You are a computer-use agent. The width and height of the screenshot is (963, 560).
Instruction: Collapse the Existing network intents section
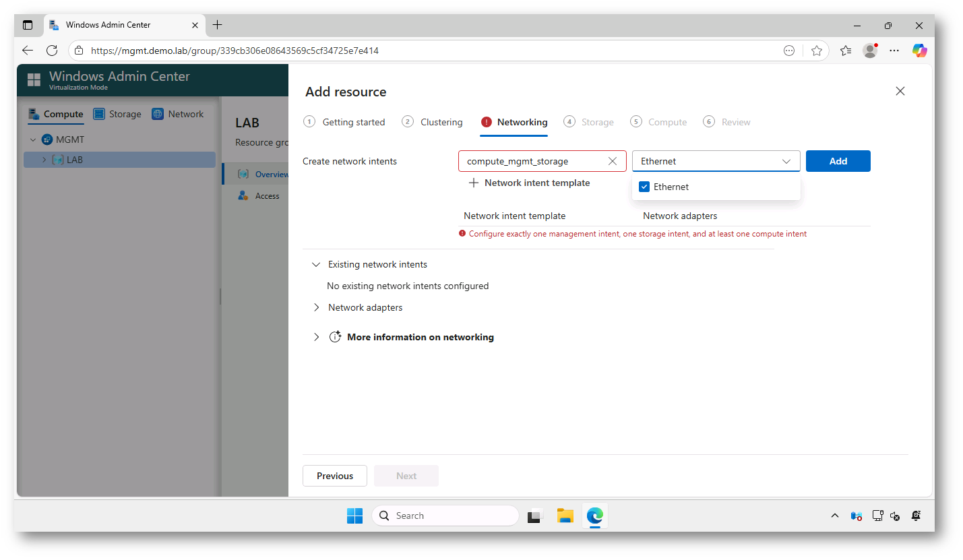coord(316,264)
